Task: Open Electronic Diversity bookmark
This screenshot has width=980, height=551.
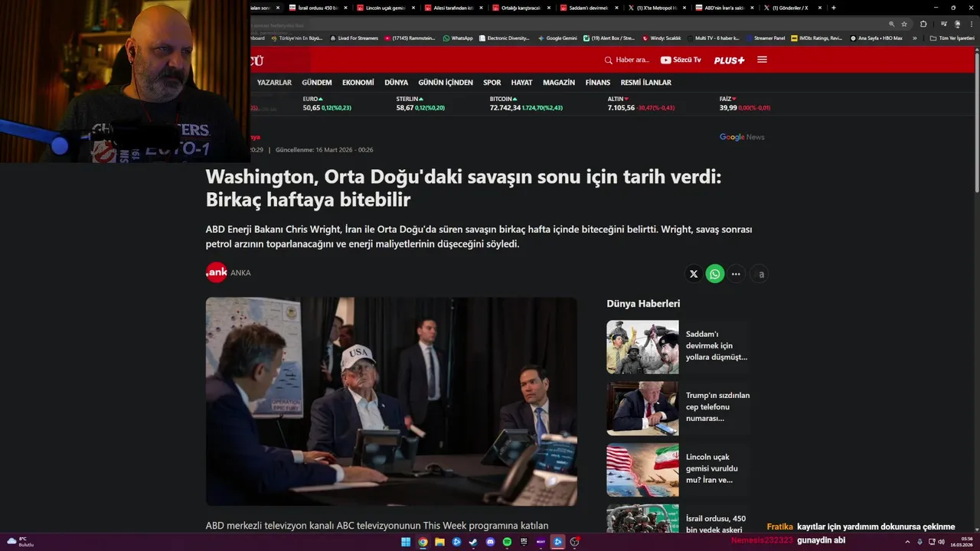Action: click(504, 38)
